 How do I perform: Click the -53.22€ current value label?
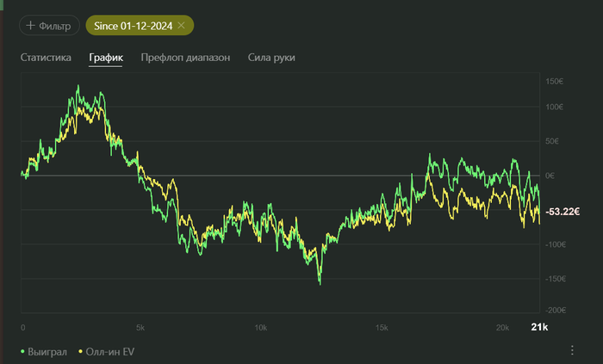tap(563, 212)
